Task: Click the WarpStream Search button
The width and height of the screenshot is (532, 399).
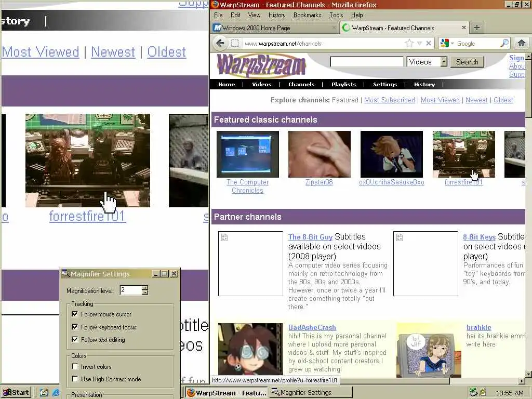Action: [x=467, y=62]
